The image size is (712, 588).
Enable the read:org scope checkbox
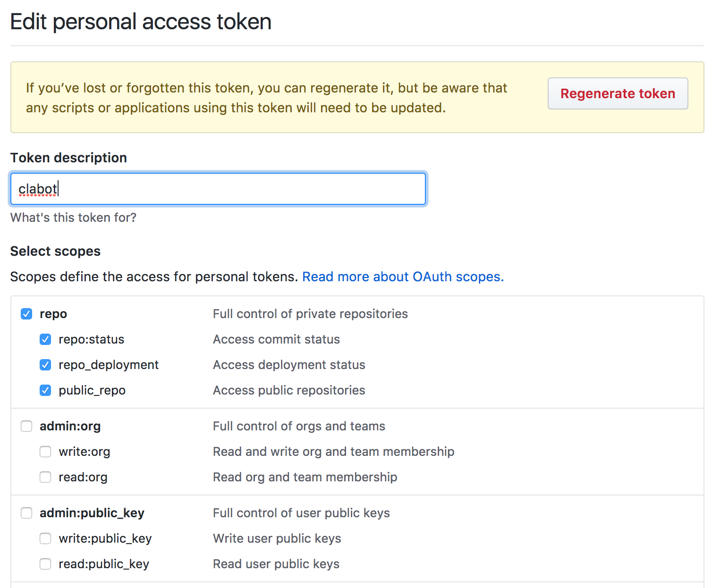(x=45, y=477)
